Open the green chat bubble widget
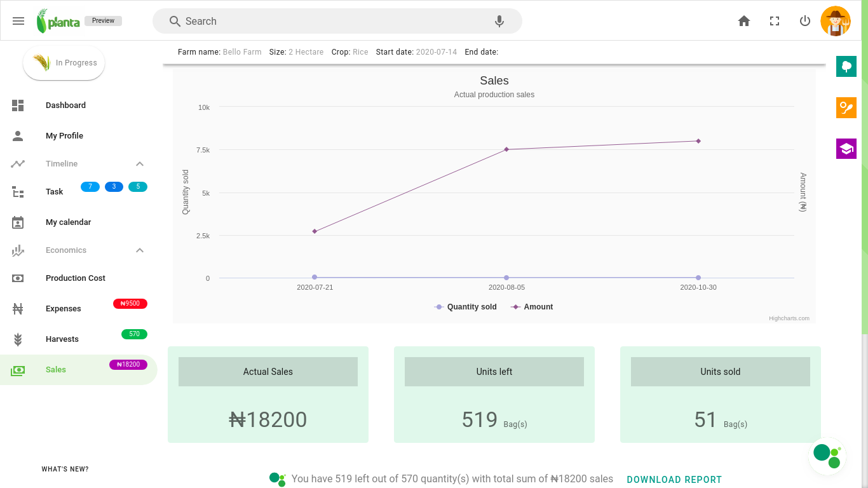The width and height of the screenshot is (868, 488). 827,456
